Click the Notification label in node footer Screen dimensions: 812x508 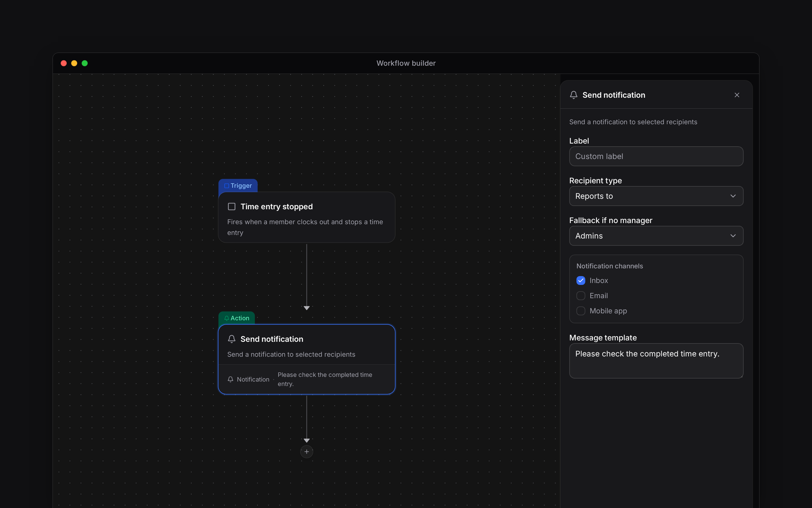(x=253, y=379)
